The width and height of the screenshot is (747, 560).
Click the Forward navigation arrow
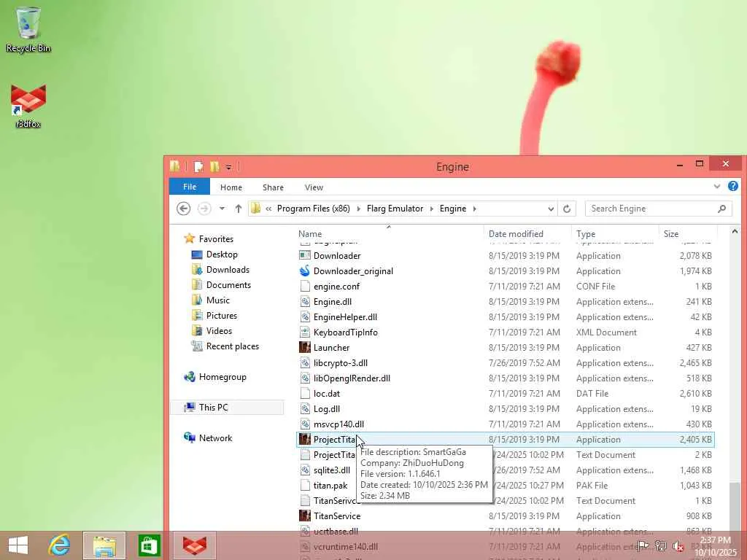(204, 209)
